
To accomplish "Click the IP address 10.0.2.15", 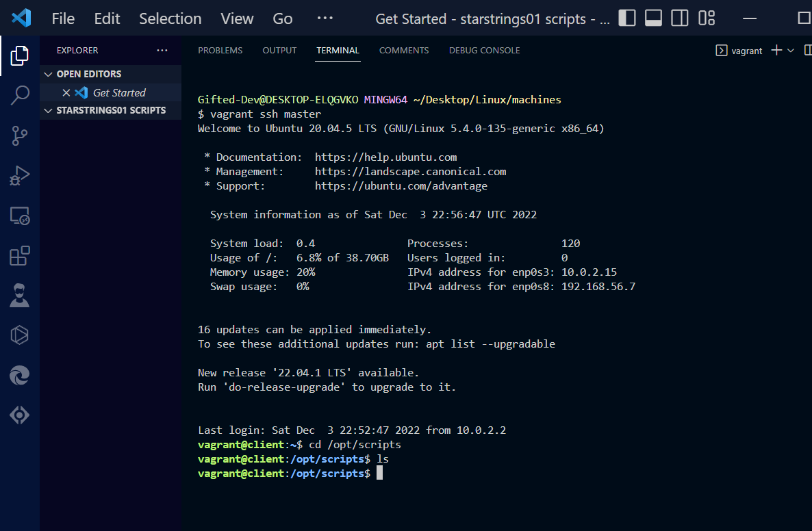I will (589, 272).
